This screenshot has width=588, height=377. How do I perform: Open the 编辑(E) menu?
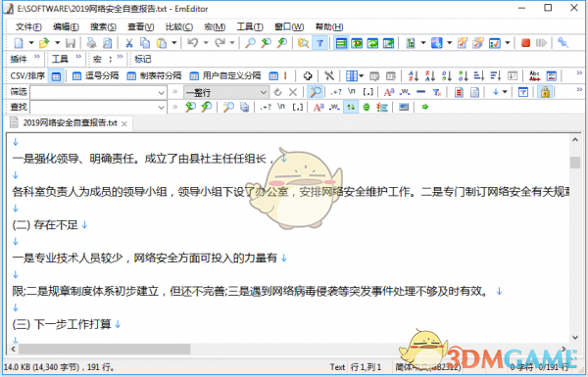66,26
